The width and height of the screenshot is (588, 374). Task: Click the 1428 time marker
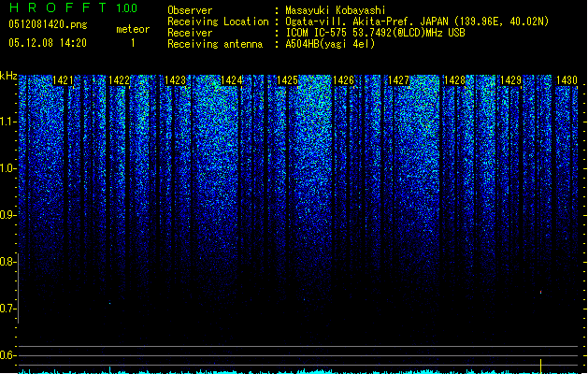[454, 80]
